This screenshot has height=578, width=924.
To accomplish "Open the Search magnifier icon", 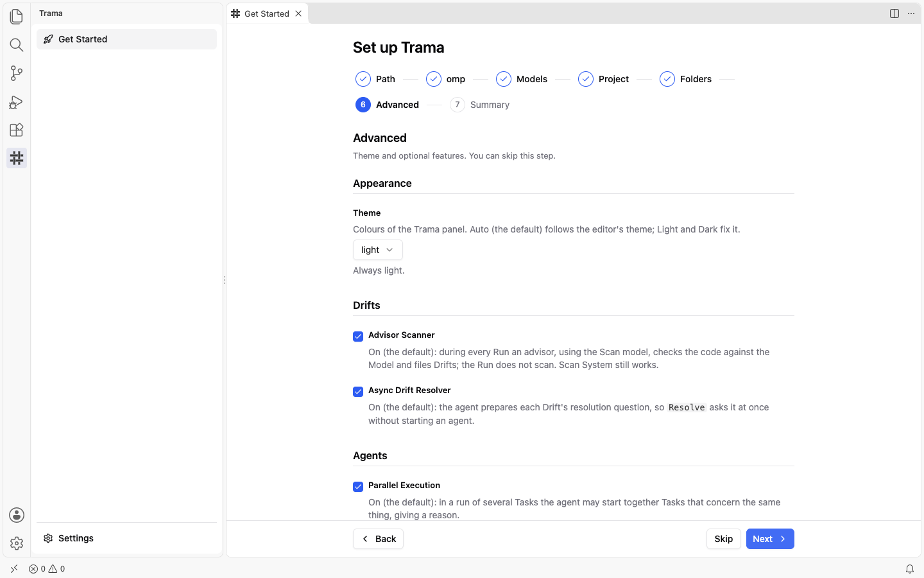I will [x=17, y=45].
